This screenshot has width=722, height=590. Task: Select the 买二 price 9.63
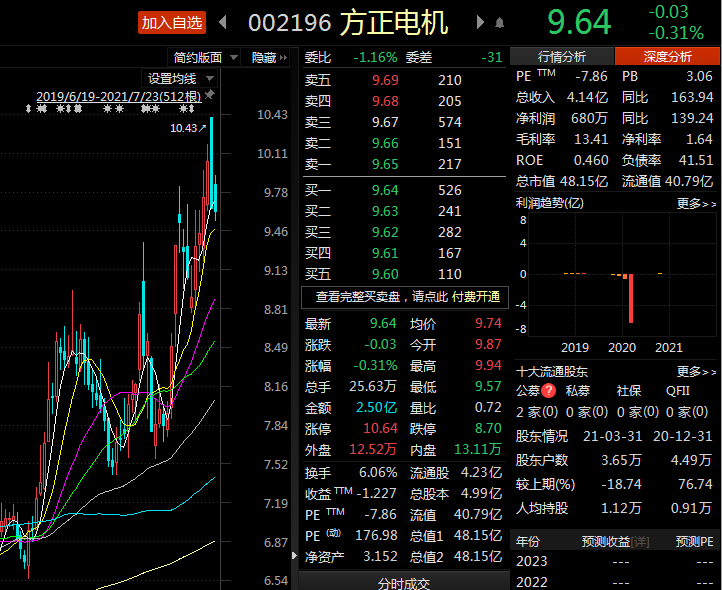coord(385,211)
